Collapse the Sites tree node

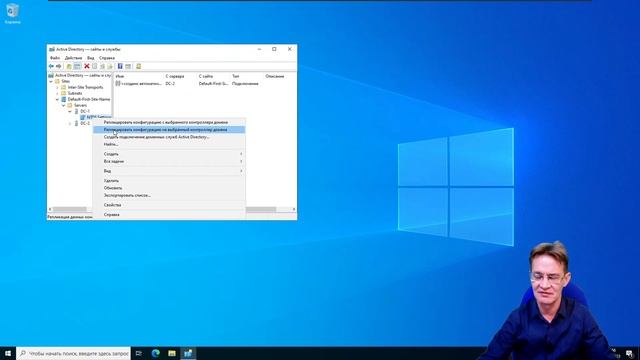click(x=51, y=81)
